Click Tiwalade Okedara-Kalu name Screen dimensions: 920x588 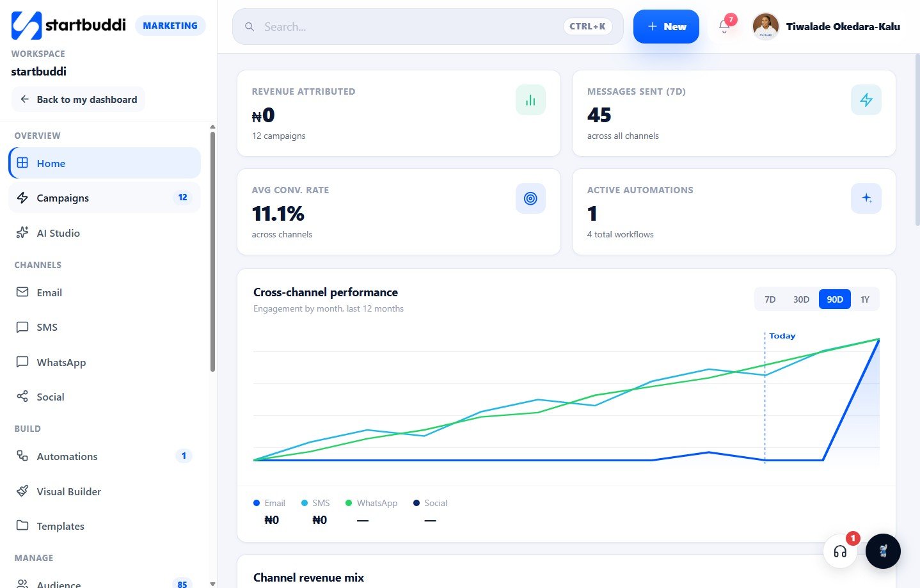point(843,26)
